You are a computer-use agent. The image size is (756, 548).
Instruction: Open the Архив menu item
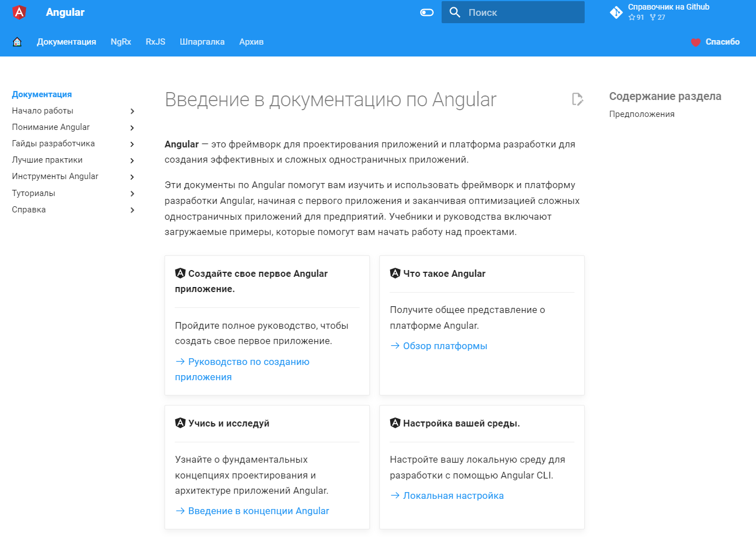(x=252, y=42)
